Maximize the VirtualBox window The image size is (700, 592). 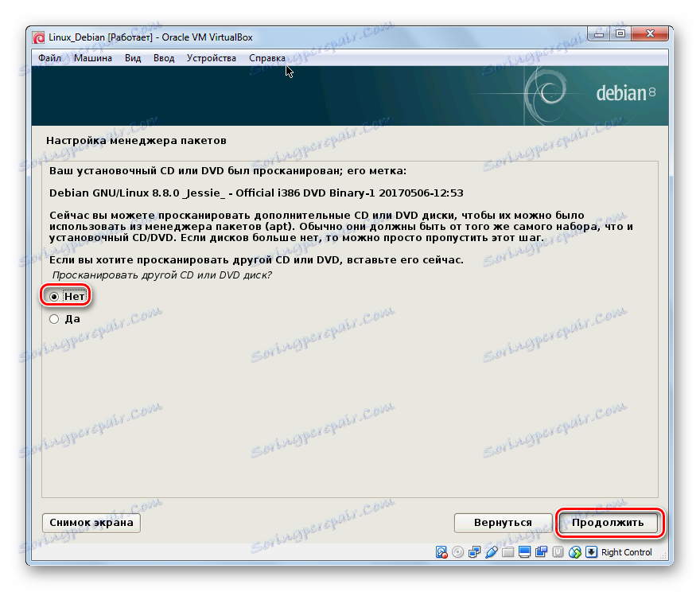pos(620,34)
